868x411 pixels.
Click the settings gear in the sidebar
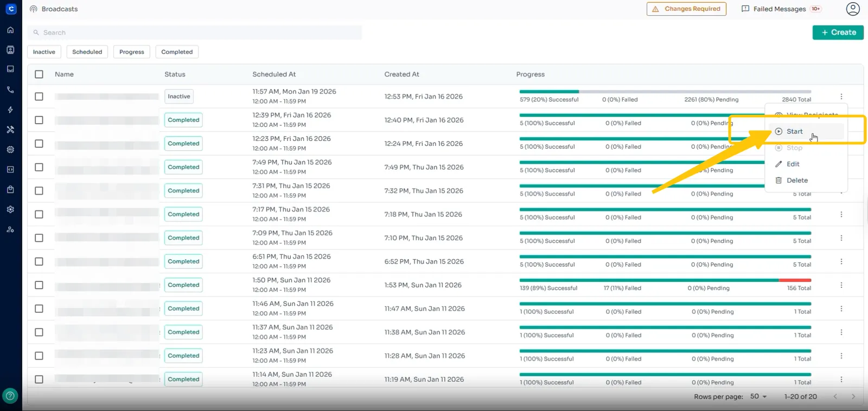tap(10, 209)
